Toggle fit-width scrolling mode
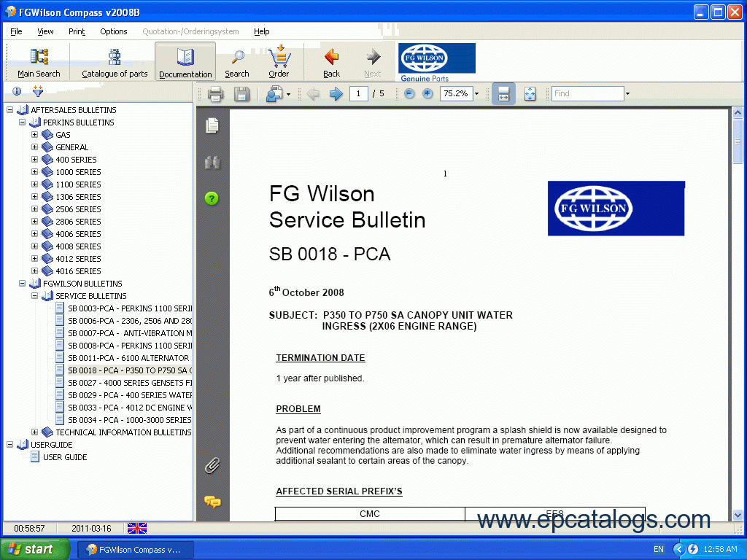Image resolution: width=747 pixels, height=560 pixels. 503,94
